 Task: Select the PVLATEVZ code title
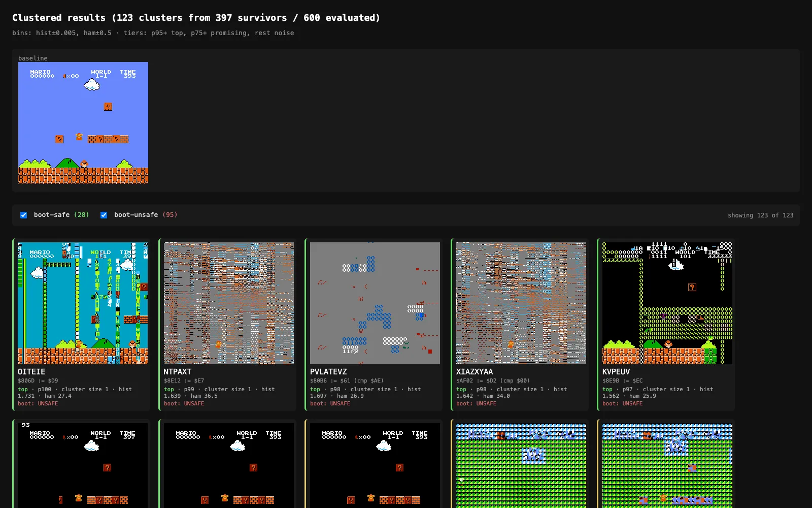328,372
